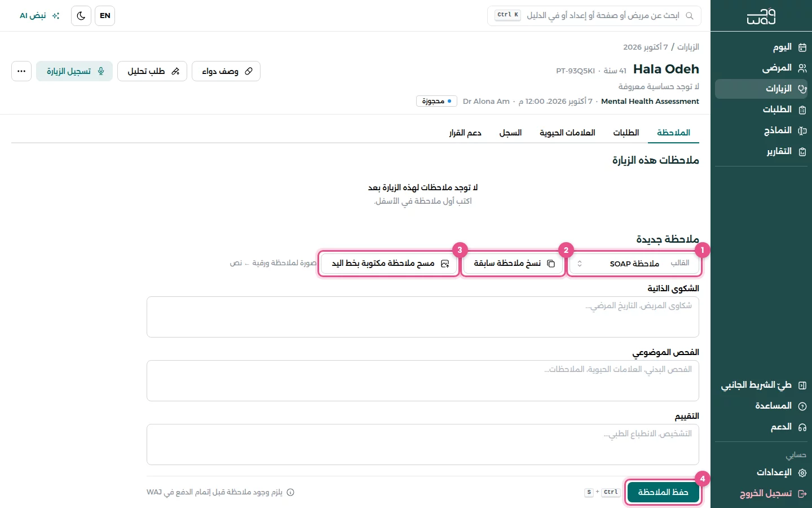The height and width of the screenshot is (508, 812).
Task: Click التقييم text area
Action: (x=423, y=444)
